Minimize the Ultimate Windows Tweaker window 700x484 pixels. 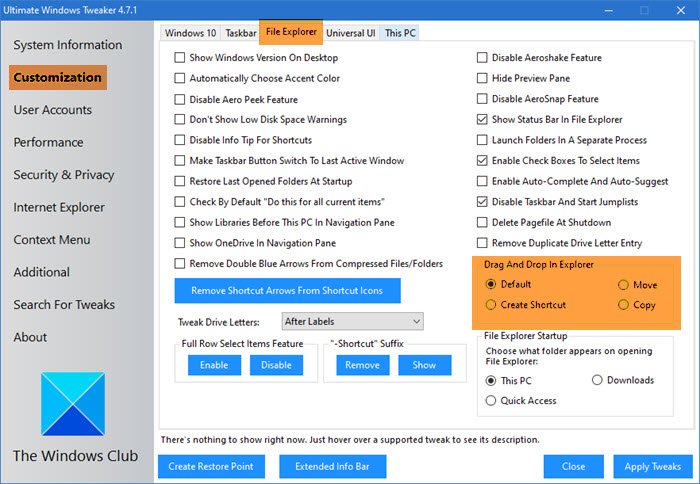point(608,10)
